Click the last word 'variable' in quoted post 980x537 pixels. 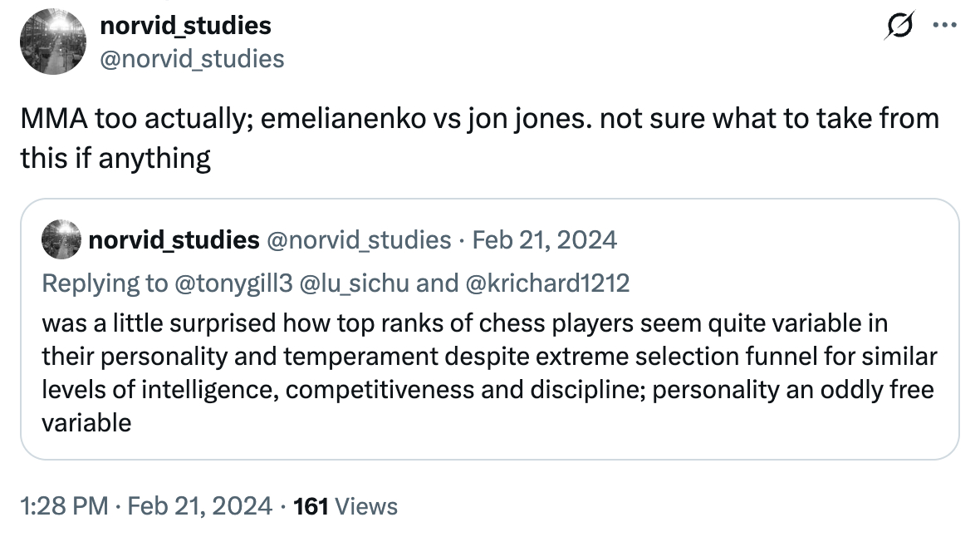pos(86,423)
